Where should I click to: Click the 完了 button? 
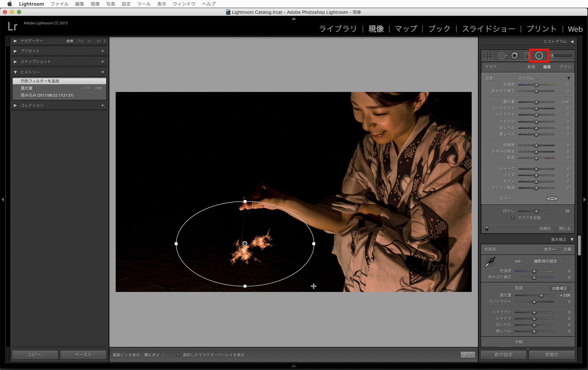tap(467, 355)
